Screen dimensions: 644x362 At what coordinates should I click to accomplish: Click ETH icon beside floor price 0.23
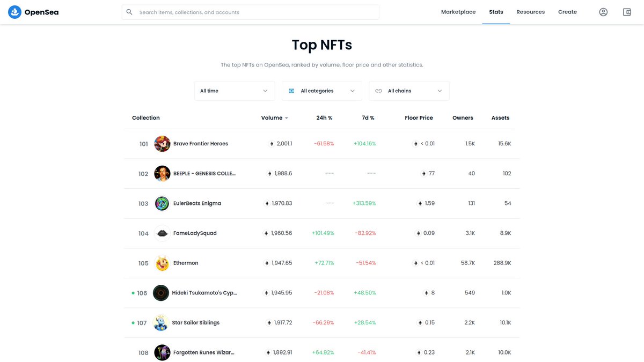(419, 352)
